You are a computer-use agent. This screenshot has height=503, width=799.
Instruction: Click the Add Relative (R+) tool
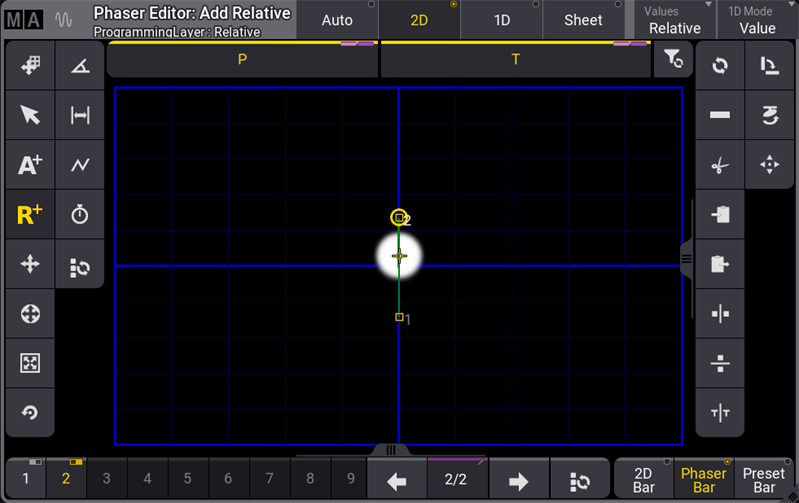pos(30,215)
